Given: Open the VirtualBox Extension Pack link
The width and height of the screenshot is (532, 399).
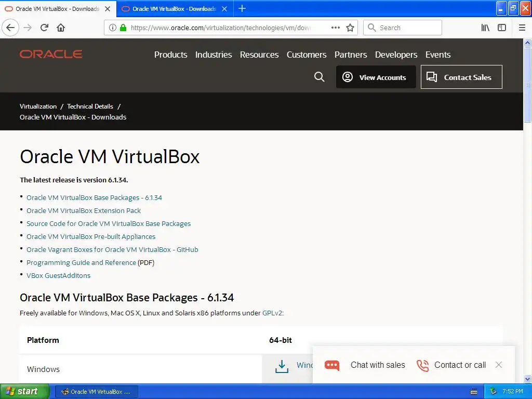Looking at the screenshot, I should click(84, 211).
